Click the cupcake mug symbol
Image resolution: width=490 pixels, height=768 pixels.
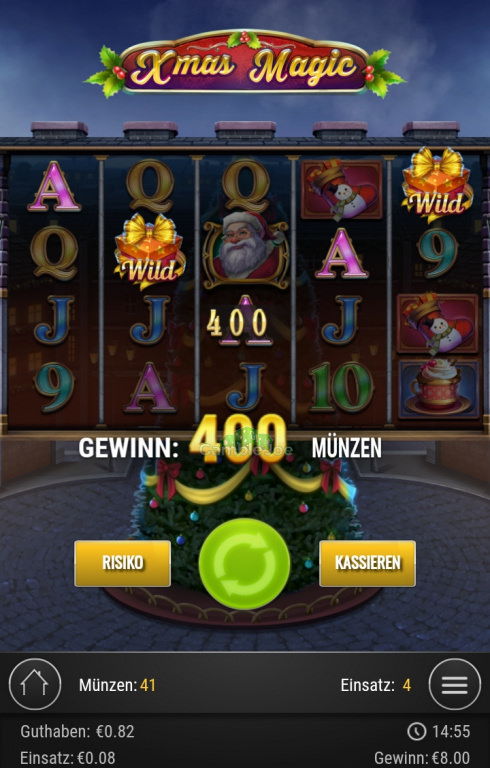[x=439, y=389]
